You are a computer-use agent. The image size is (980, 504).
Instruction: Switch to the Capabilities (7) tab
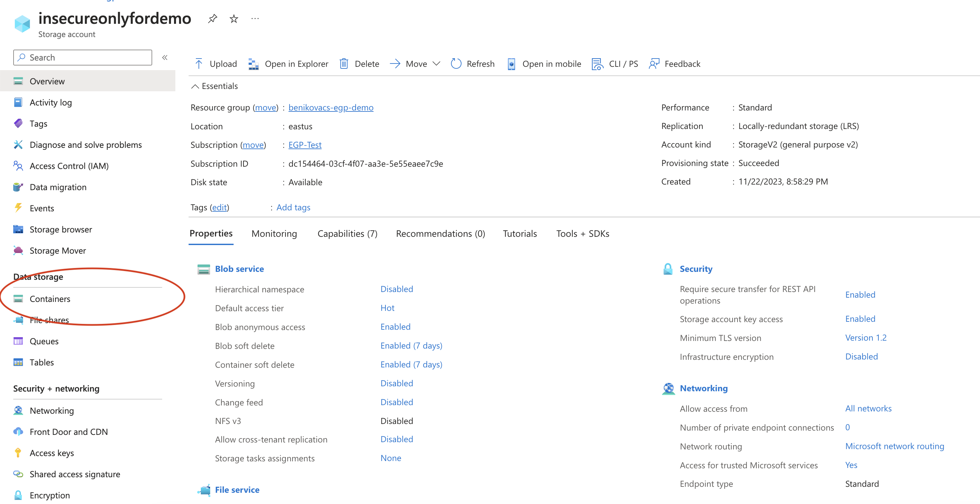click(x=347, y=233)
